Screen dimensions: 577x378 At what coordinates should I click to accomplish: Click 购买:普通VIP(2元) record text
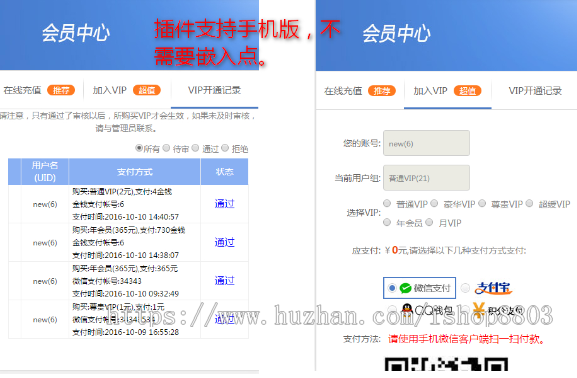pyautogui.click(x=122, y=191)
